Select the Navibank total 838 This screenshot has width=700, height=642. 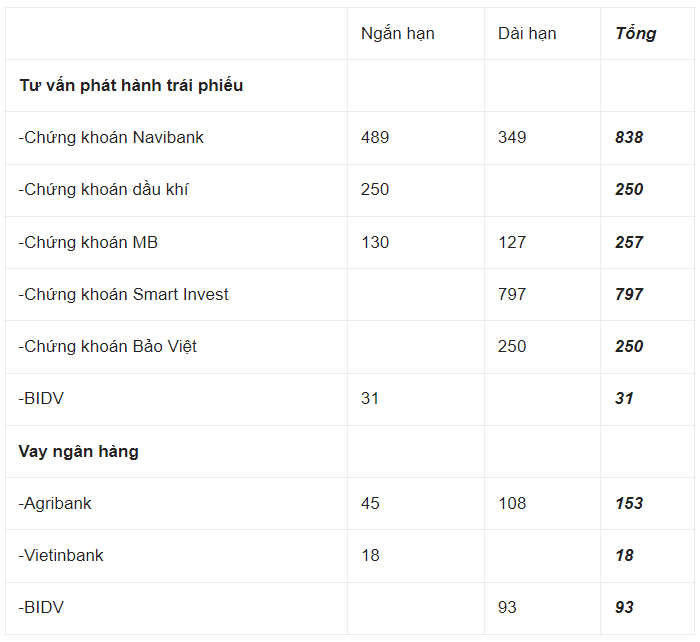629,137
